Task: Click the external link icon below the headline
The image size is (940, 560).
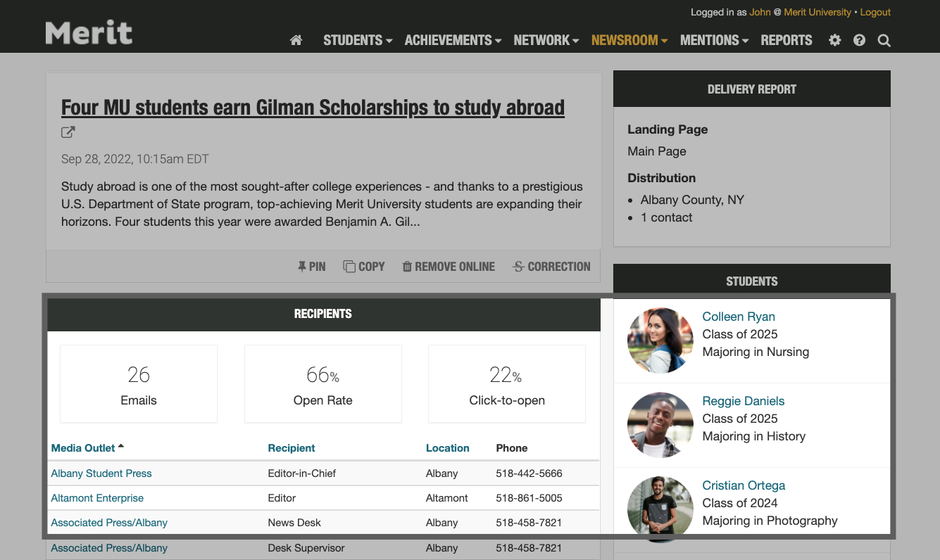Action: pos(68,132)
